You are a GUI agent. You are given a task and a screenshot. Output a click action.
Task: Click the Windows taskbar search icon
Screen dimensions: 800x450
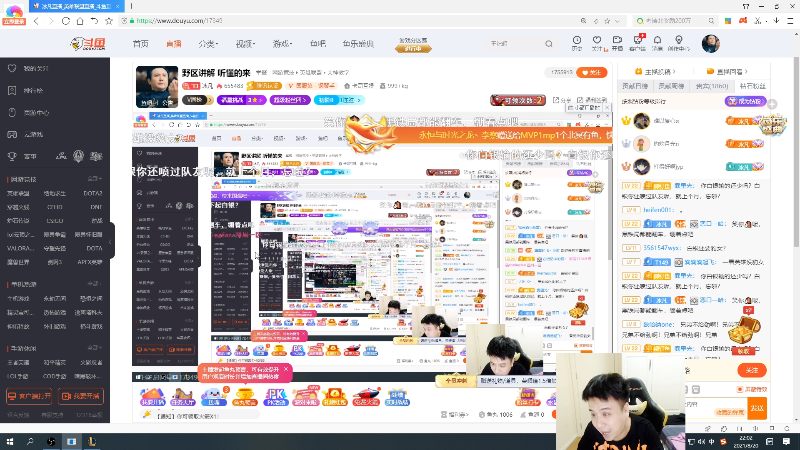tap(30, 441)
